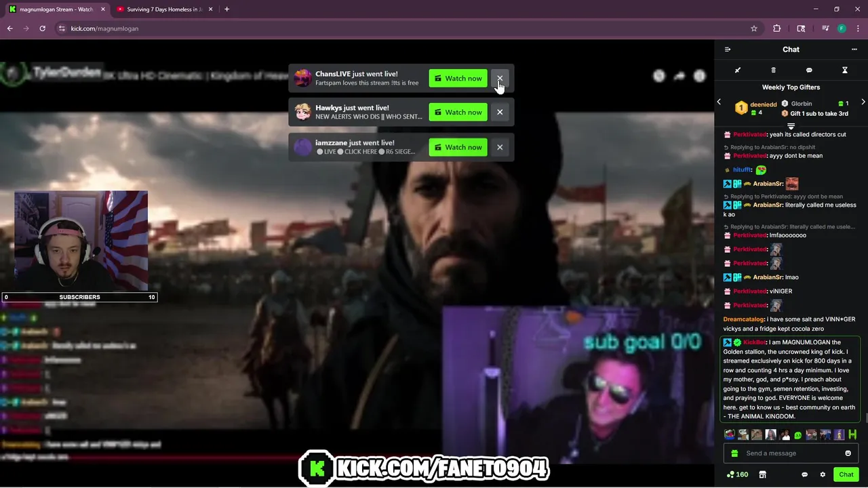Open Chrome three-dot menu

[858, 28]
